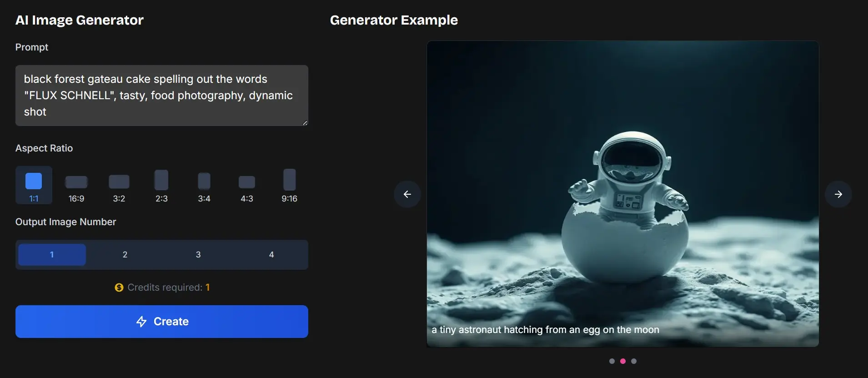This screenshot has height=378, width=868.
Task: Open the astronaut egg example image
Action: (622, 194)
